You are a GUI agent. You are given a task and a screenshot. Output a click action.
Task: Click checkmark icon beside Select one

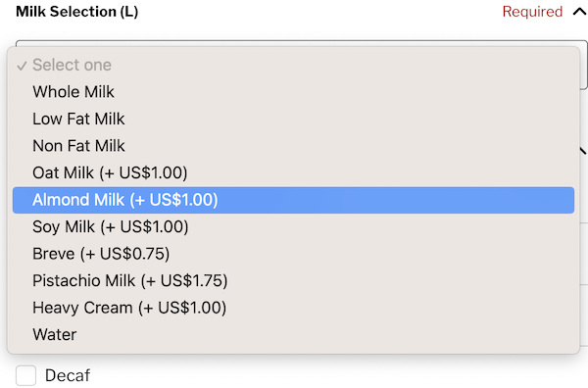(22, 66)
